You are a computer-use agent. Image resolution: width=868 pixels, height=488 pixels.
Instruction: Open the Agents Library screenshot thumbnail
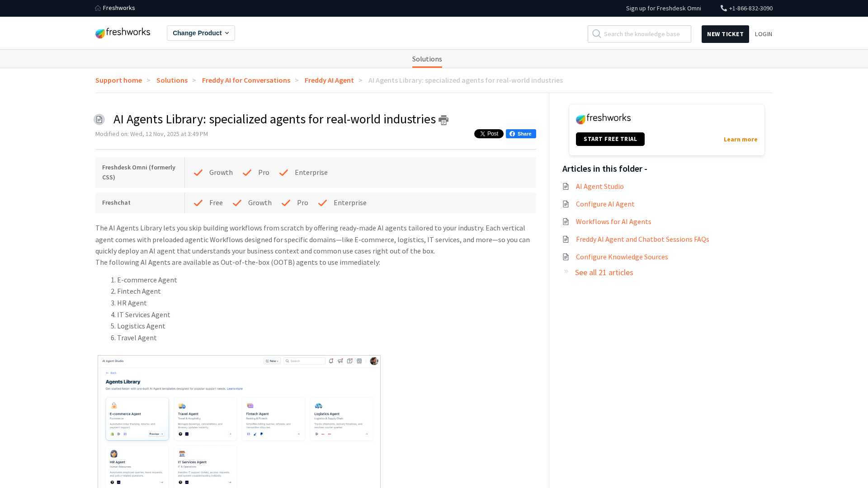[x=239, y=421]
